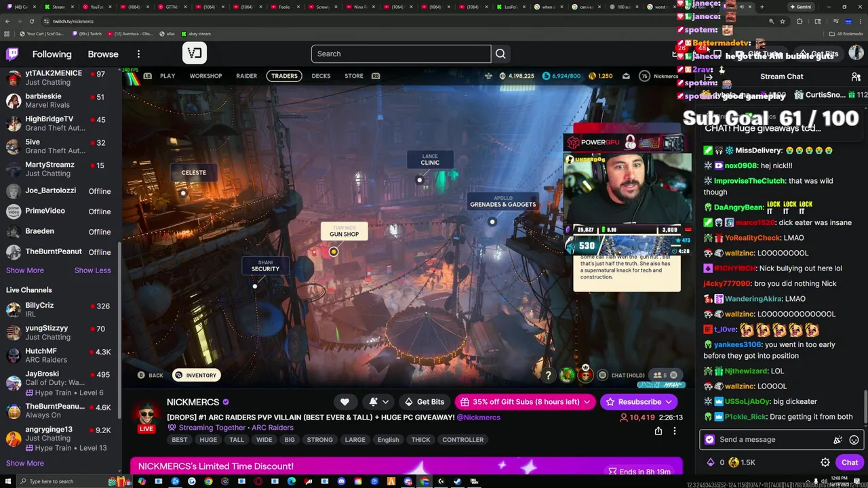Click Show Less in followed channels
The height and width of the screenshot is (488, 868).
92,270
